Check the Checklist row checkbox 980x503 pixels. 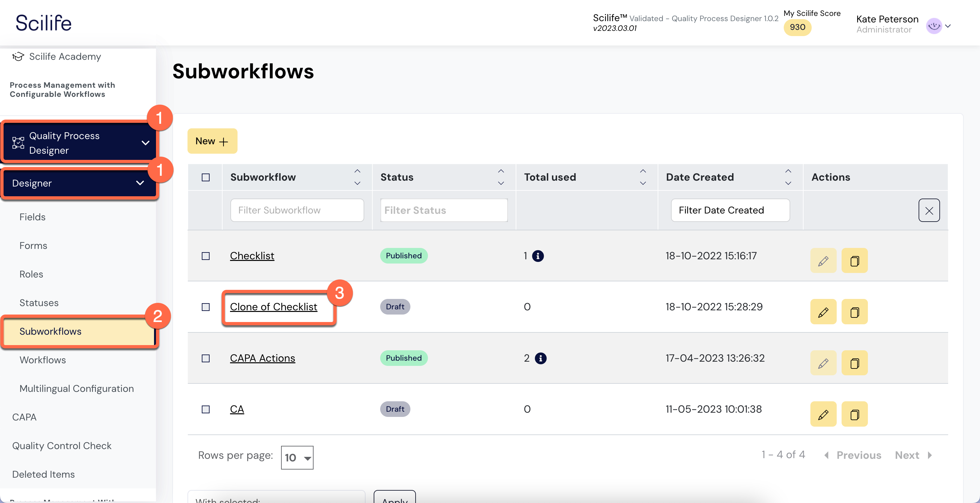click(x=205, y=256)
